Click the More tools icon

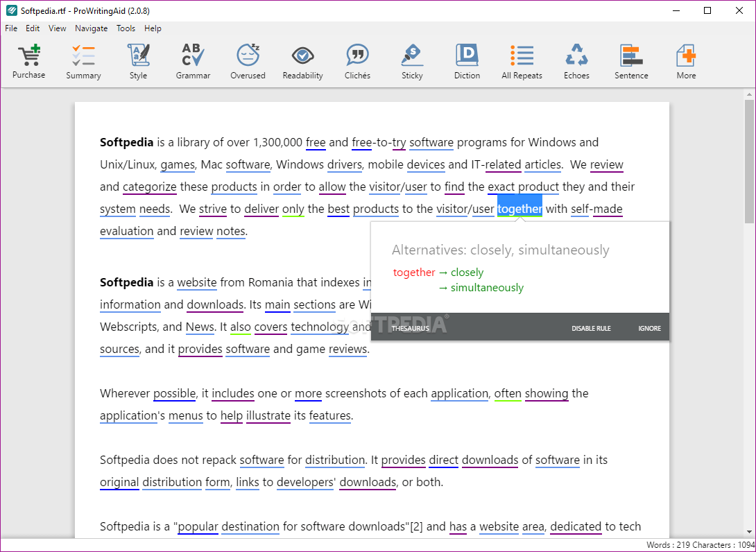pos(685,61)
